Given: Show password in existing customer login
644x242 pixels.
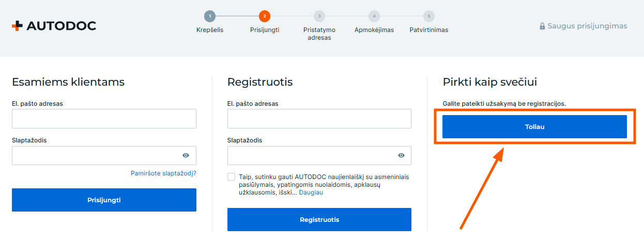Looking at the screenshot, I should click(x=186, y=155).
